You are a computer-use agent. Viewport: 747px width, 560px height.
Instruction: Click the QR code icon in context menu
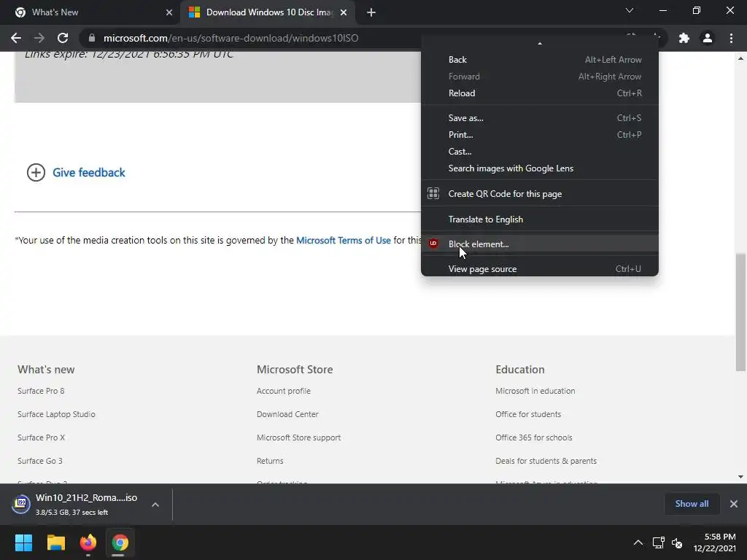coord(433,192)
